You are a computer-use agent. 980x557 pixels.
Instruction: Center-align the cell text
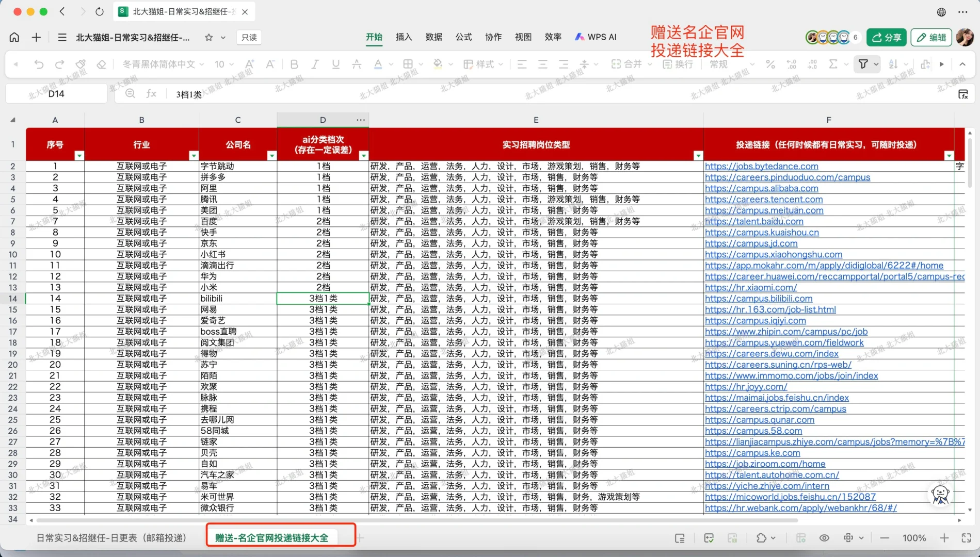(x=542, y=64)
